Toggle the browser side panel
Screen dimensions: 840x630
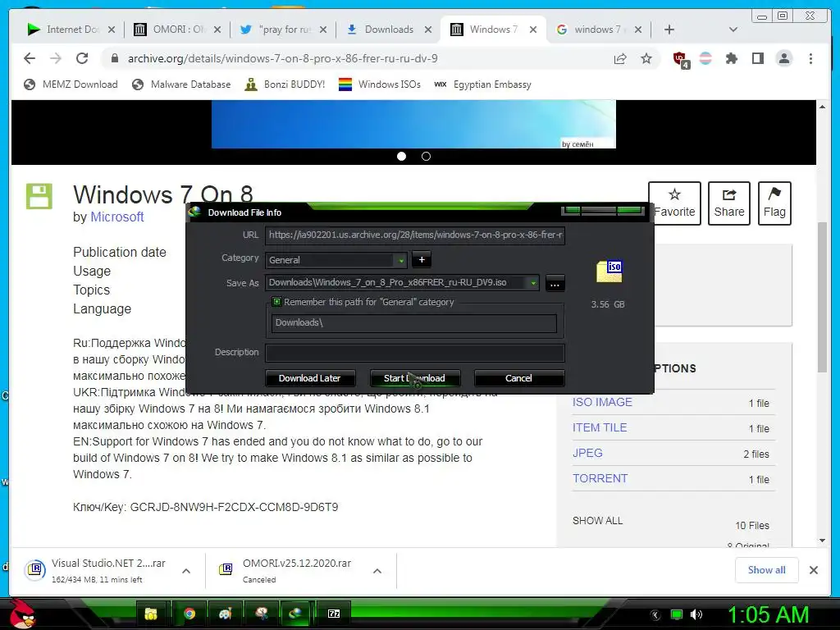point(757,58)
